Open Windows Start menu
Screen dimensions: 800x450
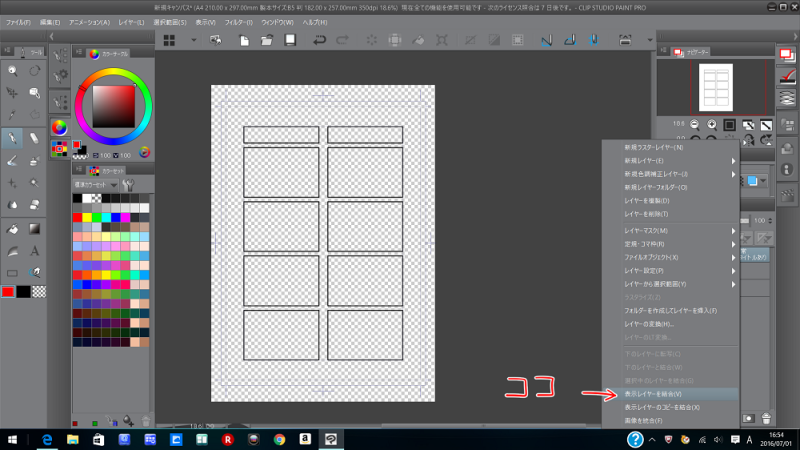12,439
